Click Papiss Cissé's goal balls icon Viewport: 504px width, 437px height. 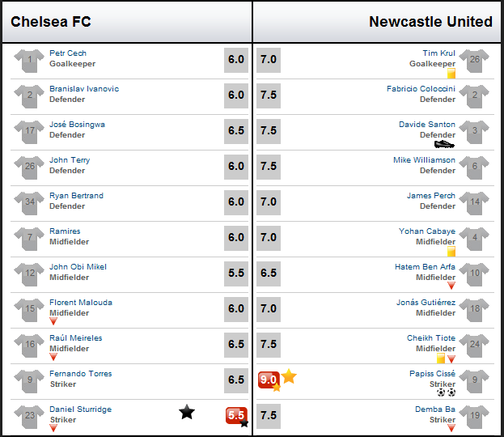(446, 392)
